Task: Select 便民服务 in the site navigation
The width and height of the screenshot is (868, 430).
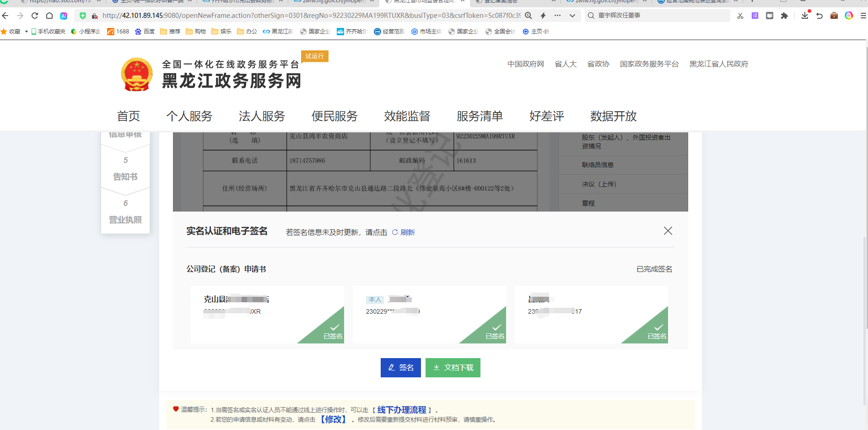Action: [x=335, y=116]
